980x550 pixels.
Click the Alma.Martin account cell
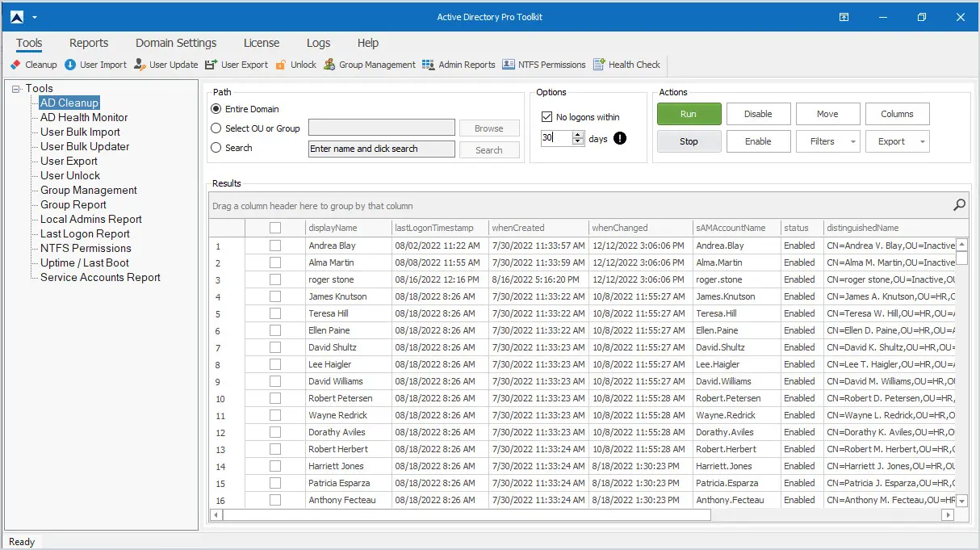point(736,262)
